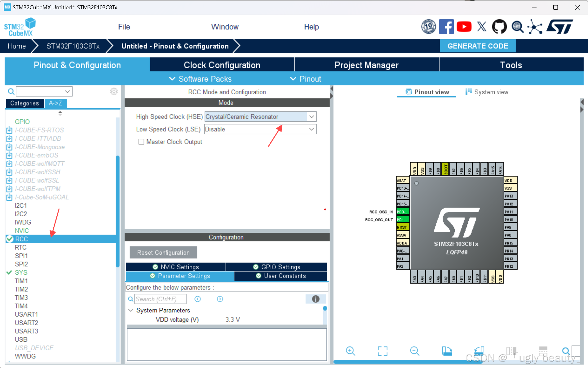Rotate the chip clockwise
The height and width of the screenshot is (368, 588).
447,351
